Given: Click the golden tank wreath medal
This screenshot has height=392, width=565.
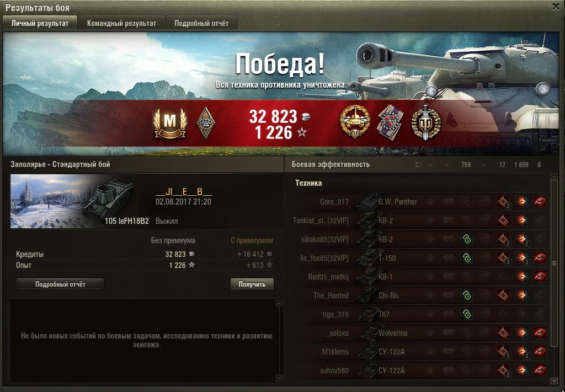Looking at the screenshot, I should click(x=355, y=122).
